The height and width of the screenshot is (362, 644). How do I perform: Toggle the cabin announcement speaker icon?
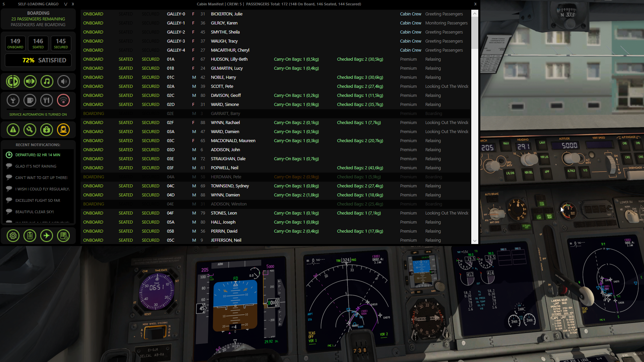coord(30,81)
